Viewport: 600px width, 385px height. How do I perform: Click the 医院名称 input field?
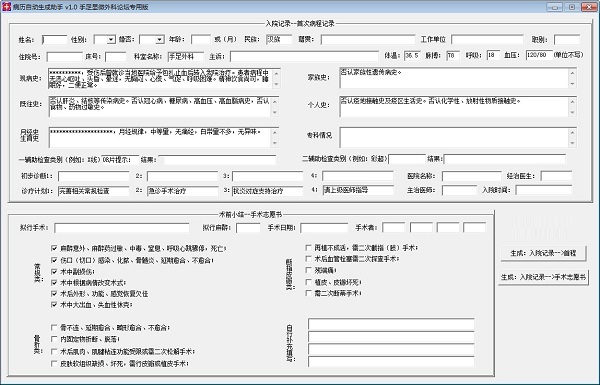[471, 176]
